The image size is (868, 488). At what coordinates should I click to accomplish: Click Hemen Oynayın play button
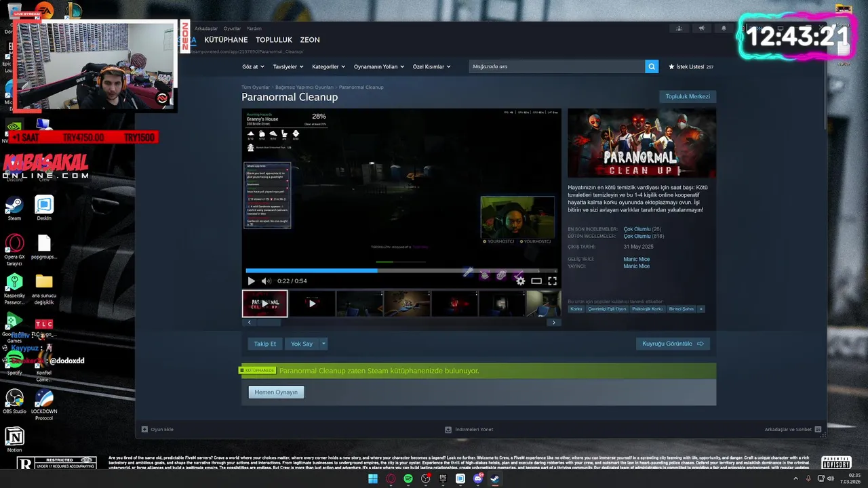(276, 392)
